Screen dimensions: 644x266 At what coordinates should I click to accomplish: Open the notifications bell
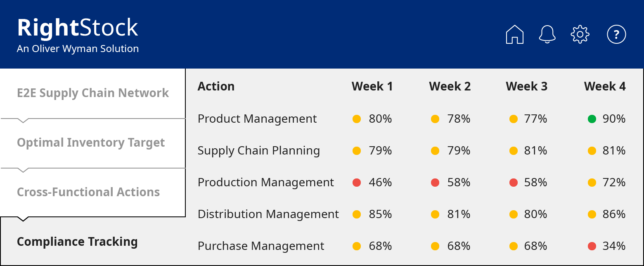[547, 34]
